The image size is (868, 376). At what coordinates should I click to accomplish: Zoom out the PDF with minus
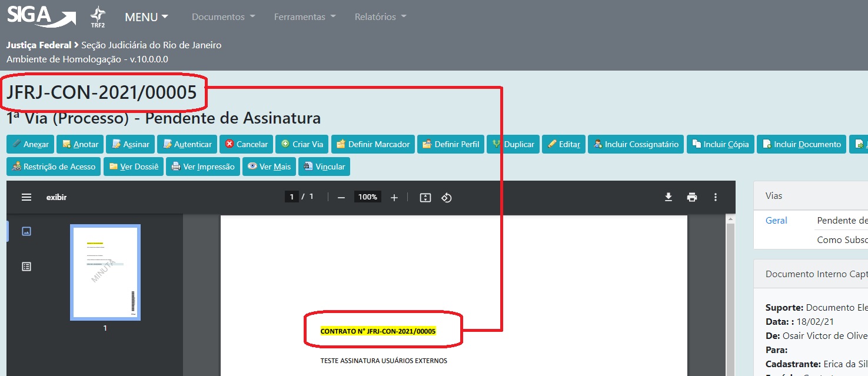341,197
